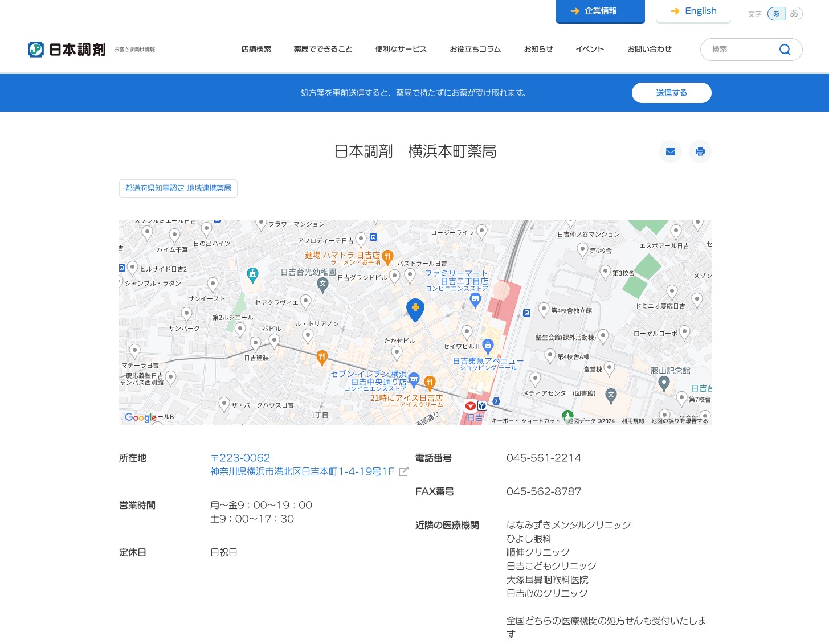Screen dimensions: 829x644
Task: Click the print icon
Action: (x=700, y=151)
